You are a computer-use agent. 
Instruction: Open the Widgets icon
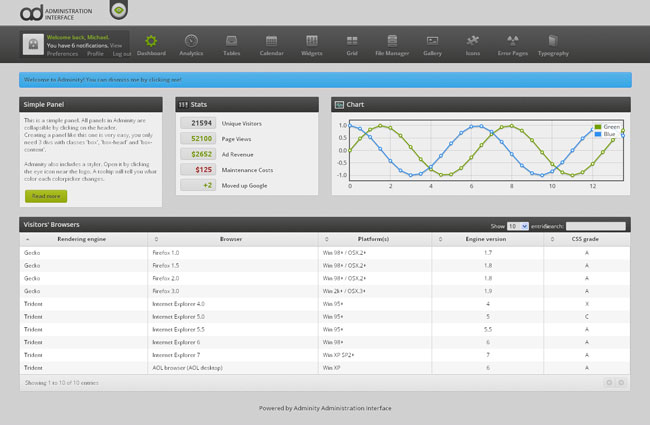click(312, 41)
